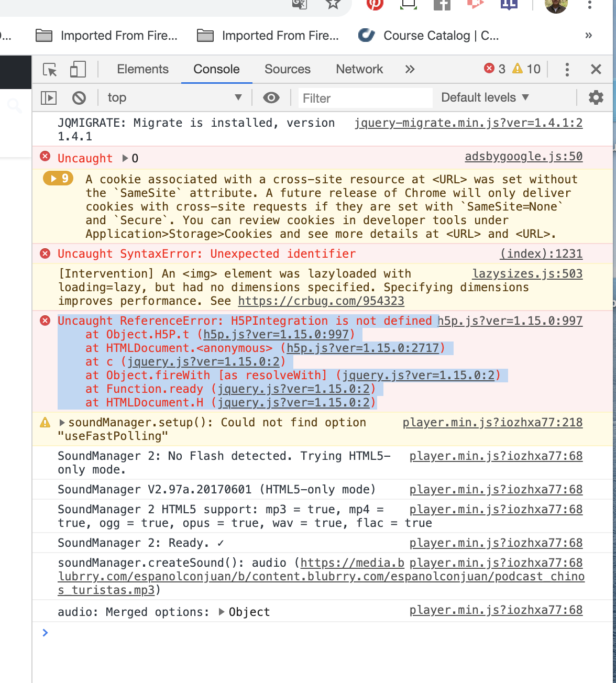The image size is (616, 683).
Task: Click the translate page icon
Action: pyautogui.click(x=299, y=4)
